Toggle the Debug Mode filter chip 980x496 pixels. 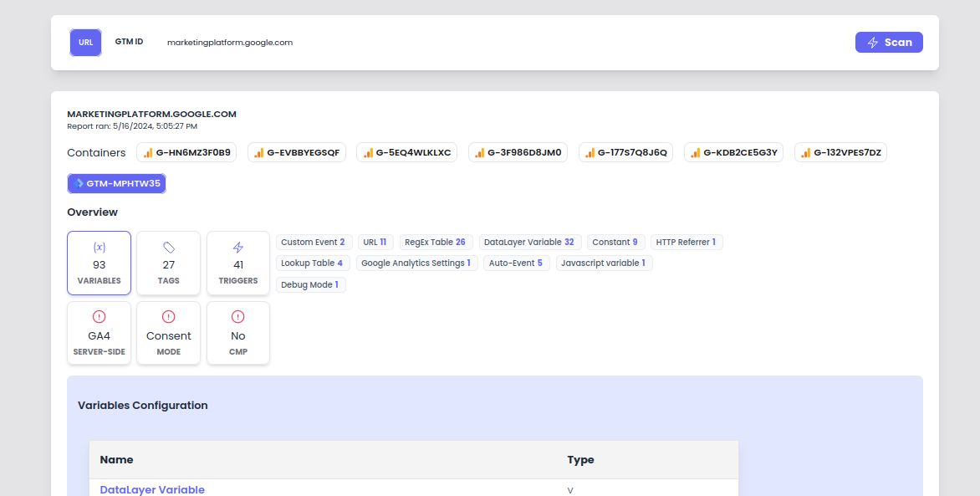(x=310, y=284)
